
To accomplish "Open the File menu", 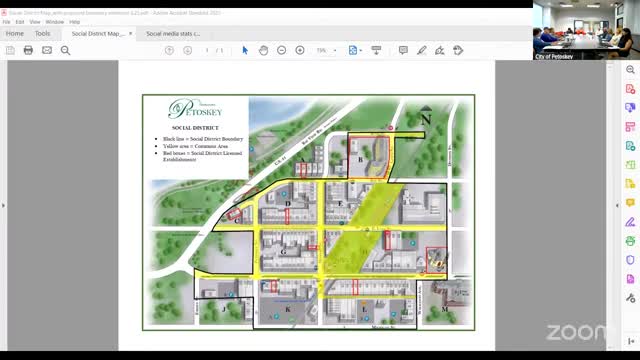I will click(x=6, y=22).
